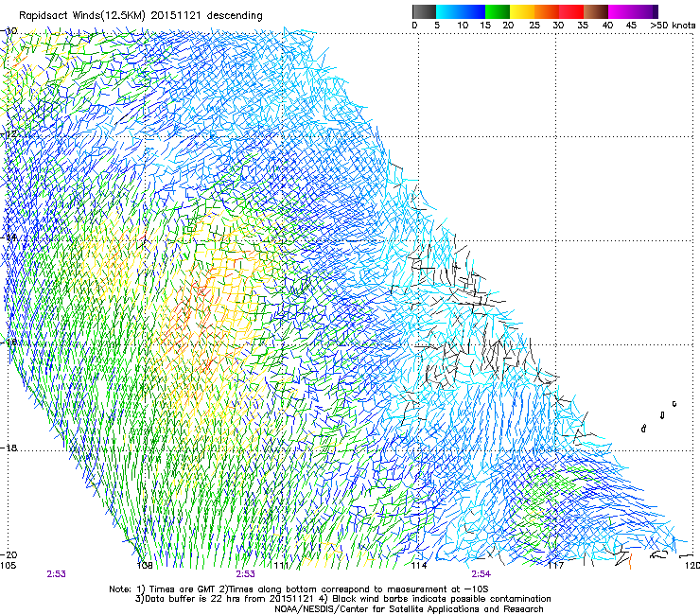Click the '-16' latitude axis label
This screenshot has height=615, width=700.
(9, 342)
